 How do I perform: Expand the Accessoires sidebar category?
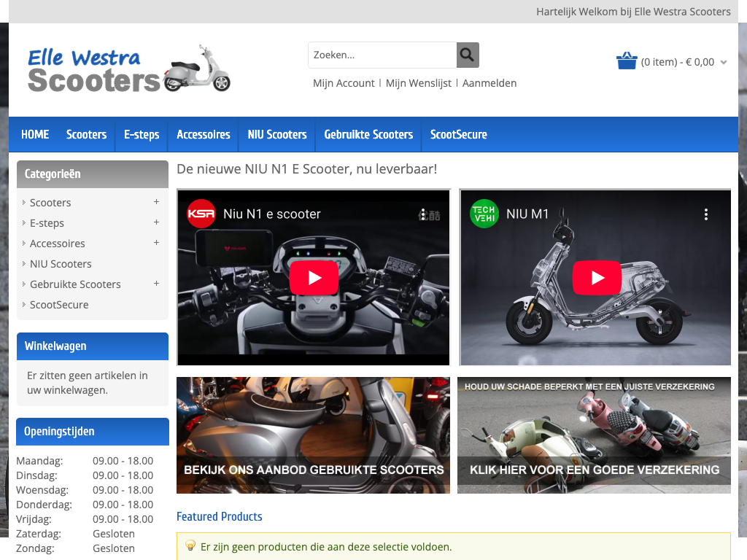point(156,243)
